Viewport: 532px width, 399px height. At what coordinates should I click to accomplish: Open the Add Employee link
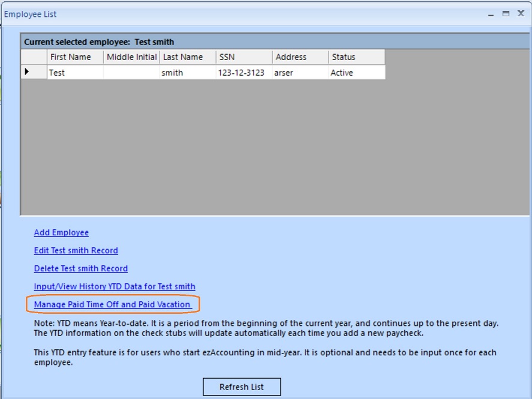click(61, 233)
